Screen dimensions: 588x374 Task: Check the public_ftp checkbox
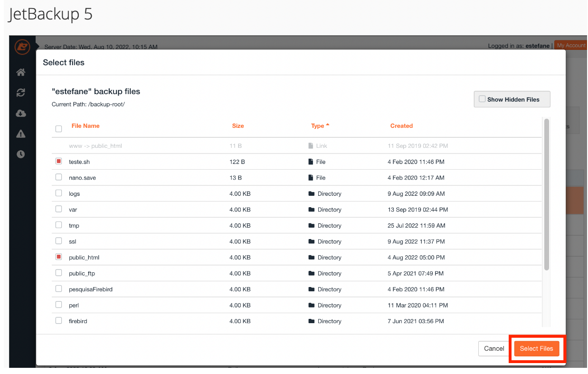59,273
